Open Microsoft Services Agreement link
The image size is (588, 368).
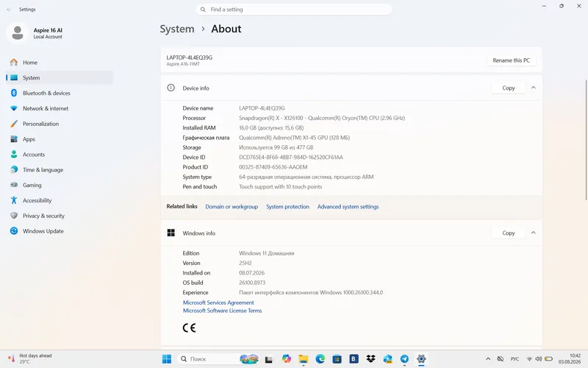[x=218, y=302]
